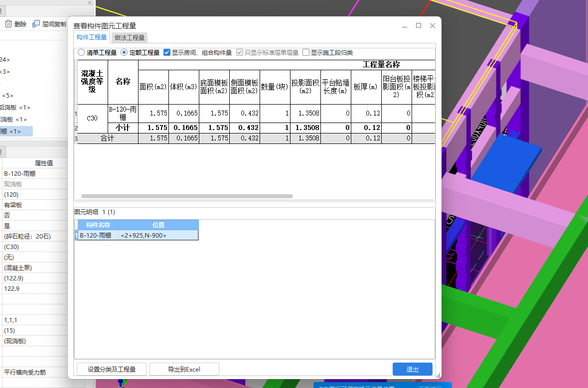The height and width of the screenshot is (388, 588).
Task: Click the 删除 trash icon
Action: pyautogui.click(x=8, y=24)
